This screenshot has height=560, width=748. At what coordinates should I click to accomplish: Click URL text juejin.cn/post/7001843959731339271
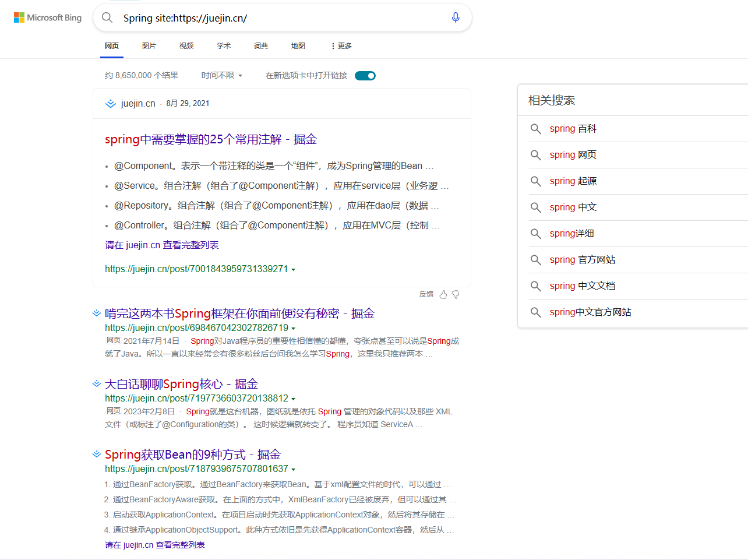coord(196,269)
